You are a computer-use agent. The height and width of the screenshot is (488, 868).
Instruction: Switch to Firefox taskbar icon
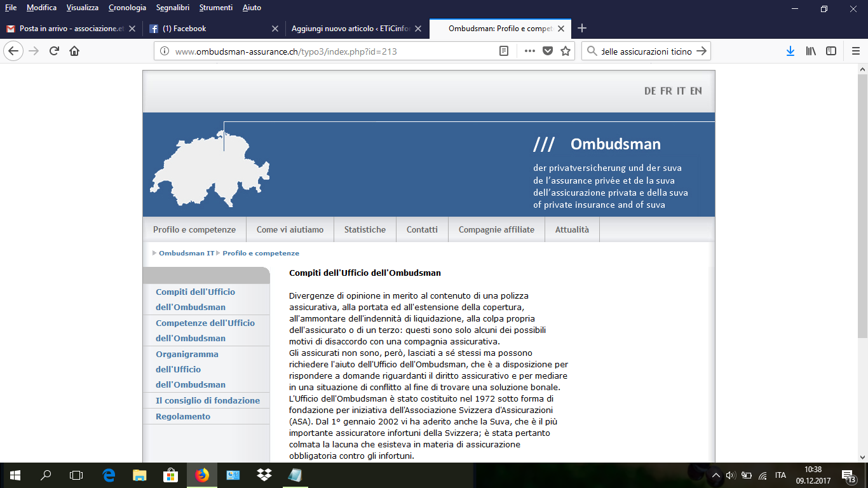click(202, 475)
